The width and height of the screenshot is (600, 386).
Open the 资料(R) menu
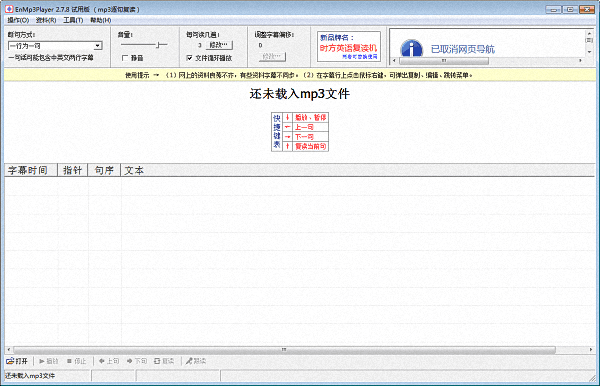tap(46, 20)
